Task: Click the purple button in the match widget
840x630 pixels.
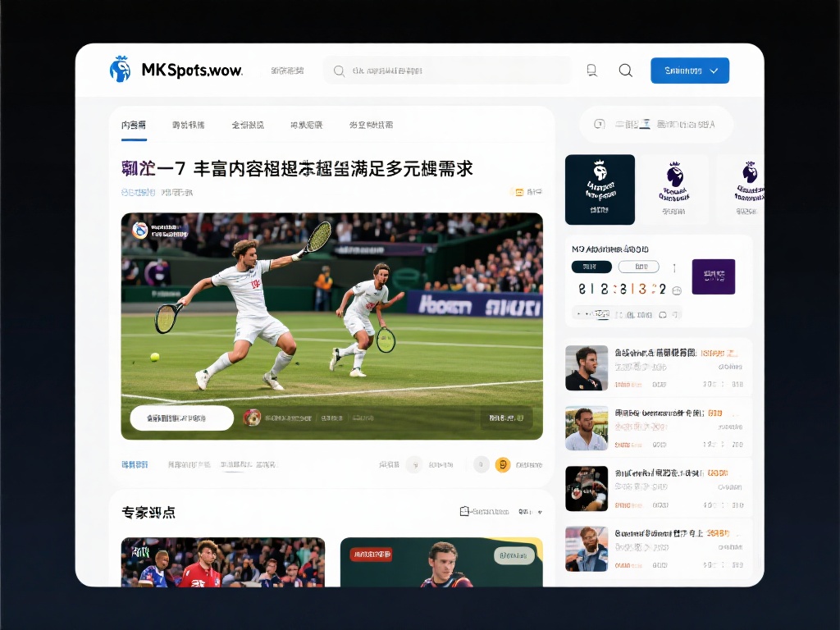Action: (713, 276)
